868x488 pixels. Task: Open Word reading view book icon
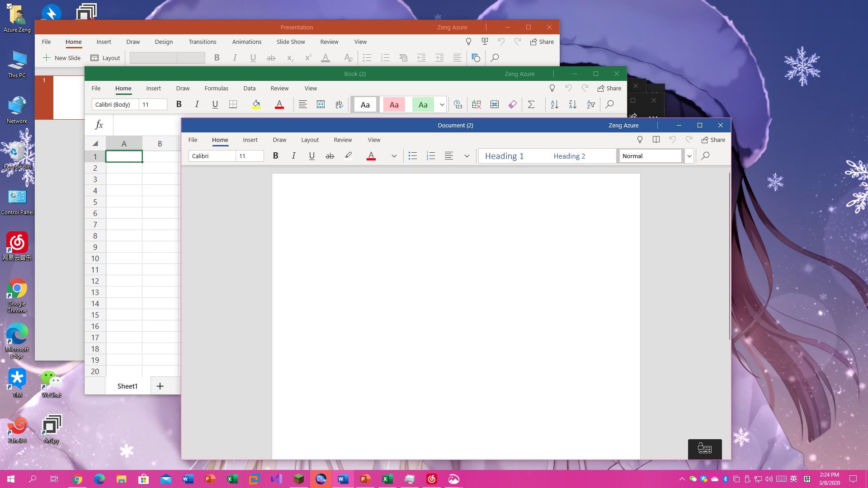656,140
